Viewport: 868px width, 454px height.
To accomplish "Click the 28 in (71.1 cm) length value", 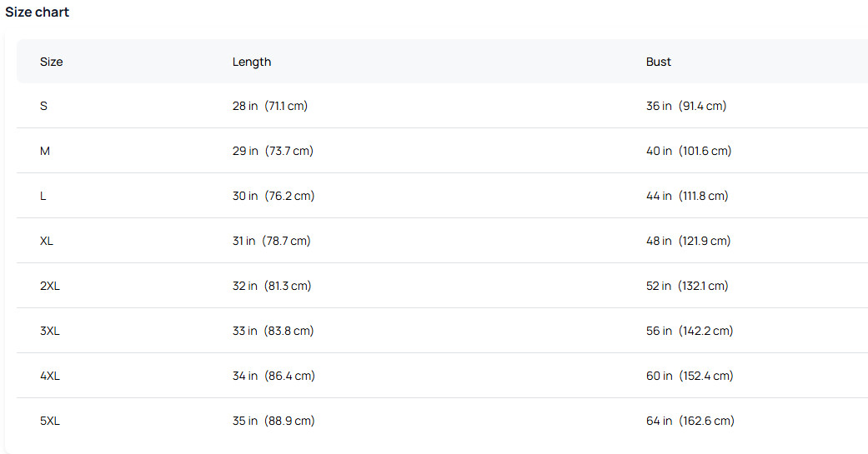I will [x=270, y=107].
